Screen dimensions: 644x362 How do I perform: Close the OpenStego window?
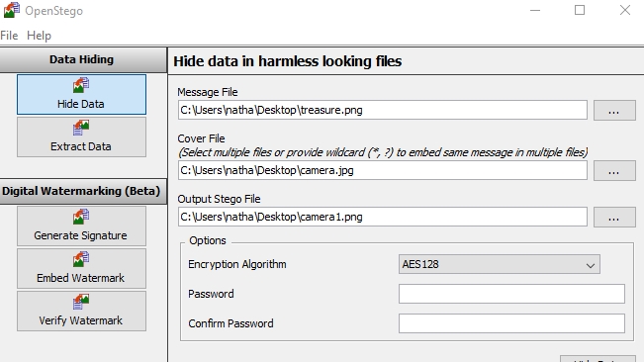[625, 10]
